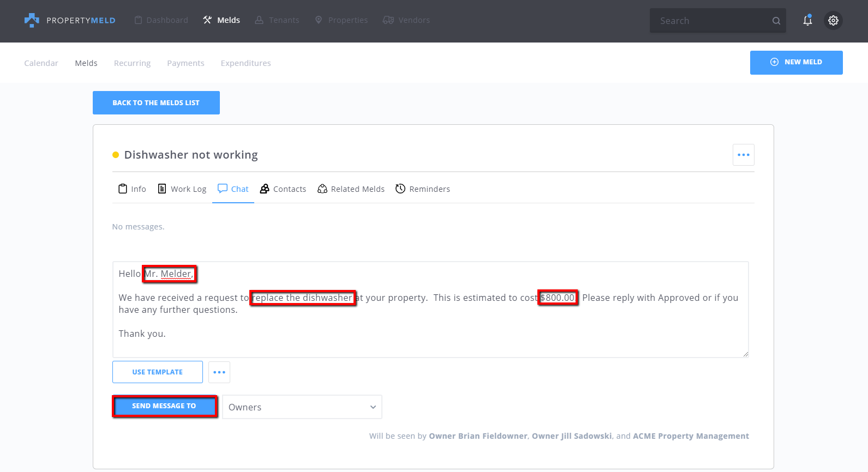Open the Contacts tab
Viewport: 868px width, 472px height.
tap(283, 189)
